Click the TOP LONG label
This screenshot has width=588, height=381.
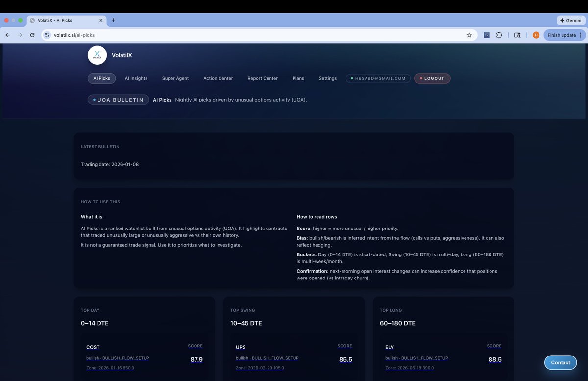tap(391, 310)
